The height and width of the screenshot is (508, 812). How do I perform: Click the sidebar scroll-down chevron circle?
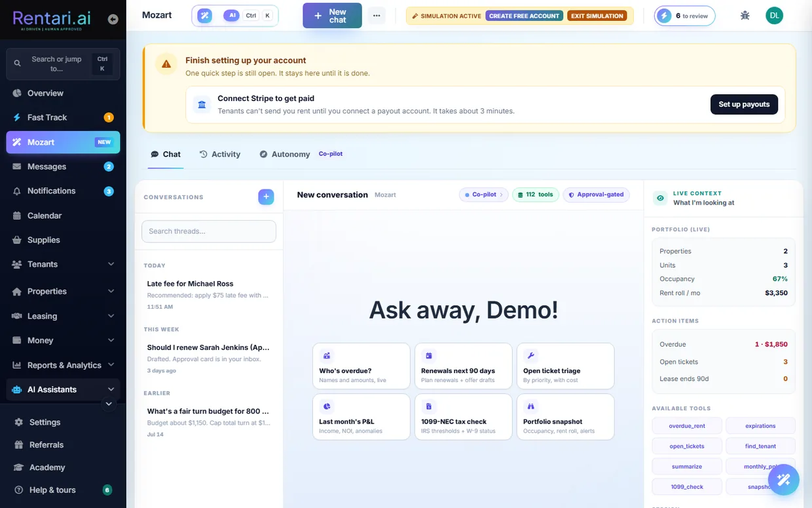tap(109, 404)
